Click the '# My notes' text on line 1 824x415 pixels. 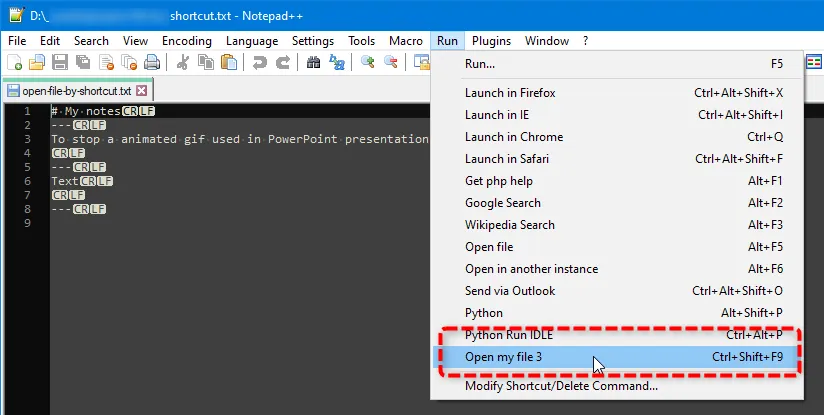coord(86,111)
